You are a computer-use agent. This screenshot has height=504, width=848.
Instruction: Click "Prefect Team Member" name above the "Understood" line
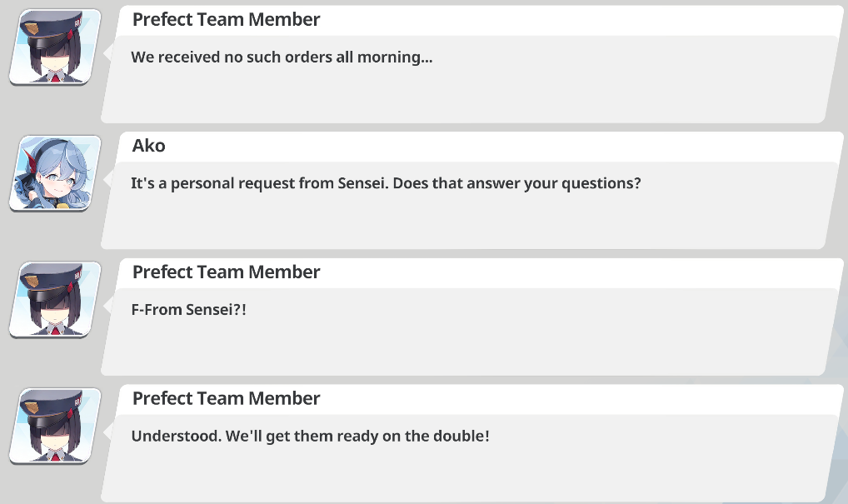click(x=226, y=398)
